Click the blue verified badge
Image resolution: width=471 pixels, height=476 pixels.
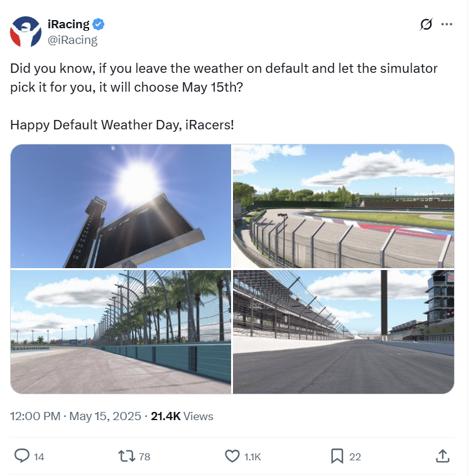[99, 24]
